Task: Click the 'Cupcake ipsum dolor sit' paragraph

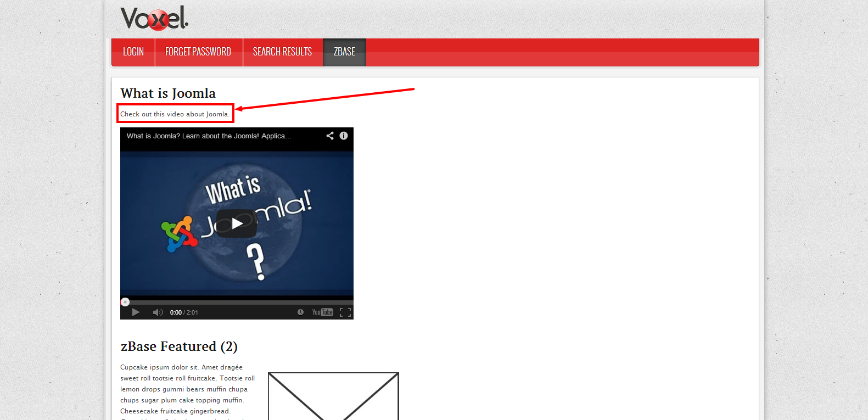Action: pyautogui.click(x=188, y=391)
